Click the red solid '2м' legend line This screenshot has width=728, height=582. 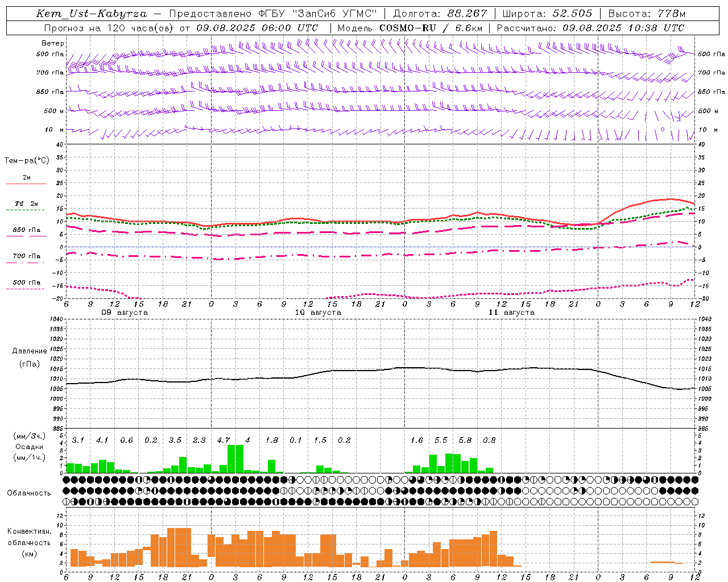(26, 184)
